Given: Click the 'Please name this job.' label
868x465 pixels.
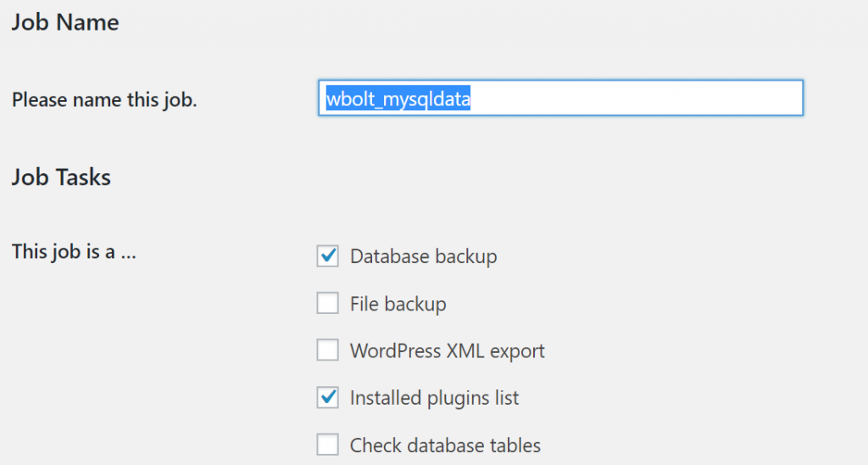Looking at the screenshot, I should pos(104,100).
